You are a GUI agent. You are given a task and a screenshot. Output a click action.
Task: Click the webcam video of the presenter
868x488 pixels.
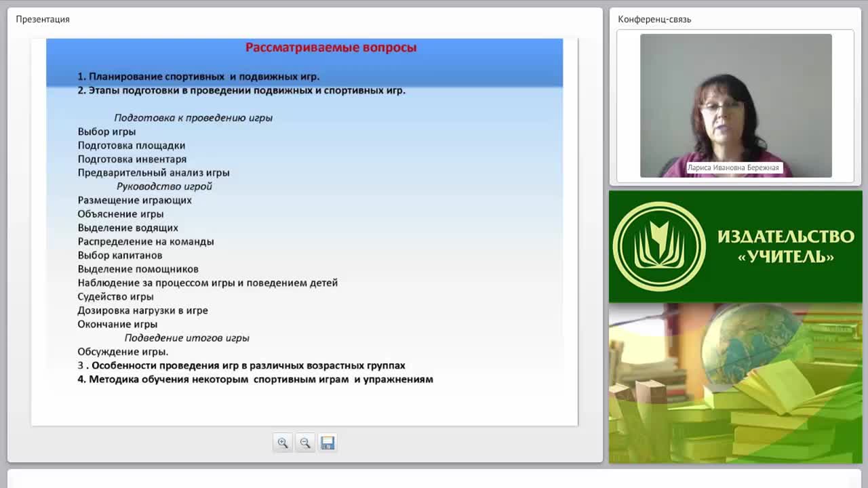[736, 106]
